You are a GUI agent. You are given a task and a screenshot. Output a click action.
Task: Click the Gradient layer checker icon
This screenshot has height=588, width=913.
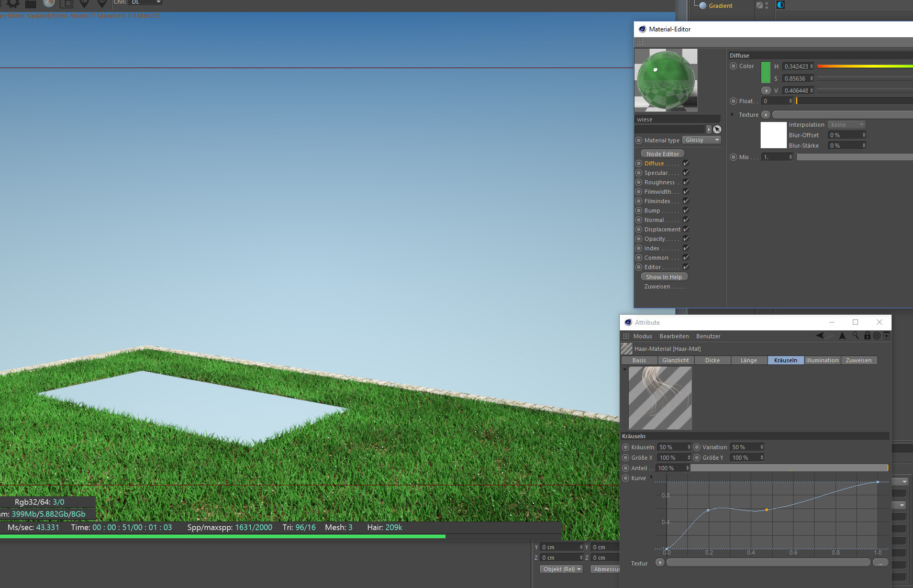760,5
